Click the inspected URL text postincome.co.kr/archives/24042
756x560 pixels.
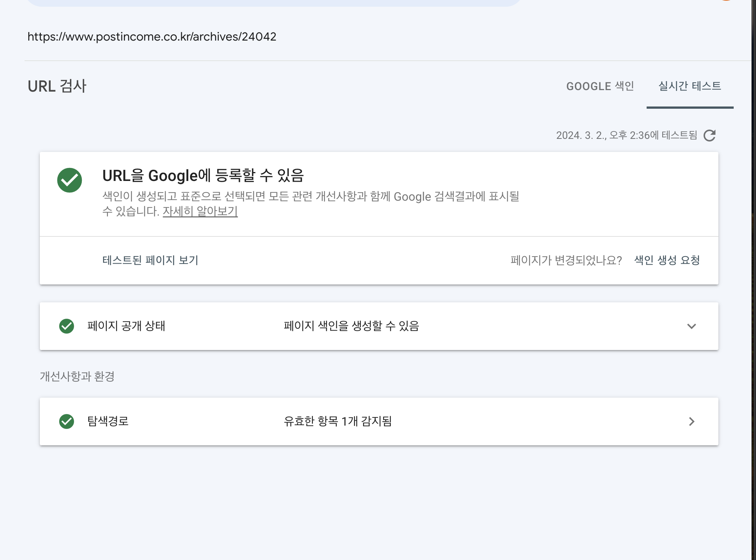click(x=152, y=36)
